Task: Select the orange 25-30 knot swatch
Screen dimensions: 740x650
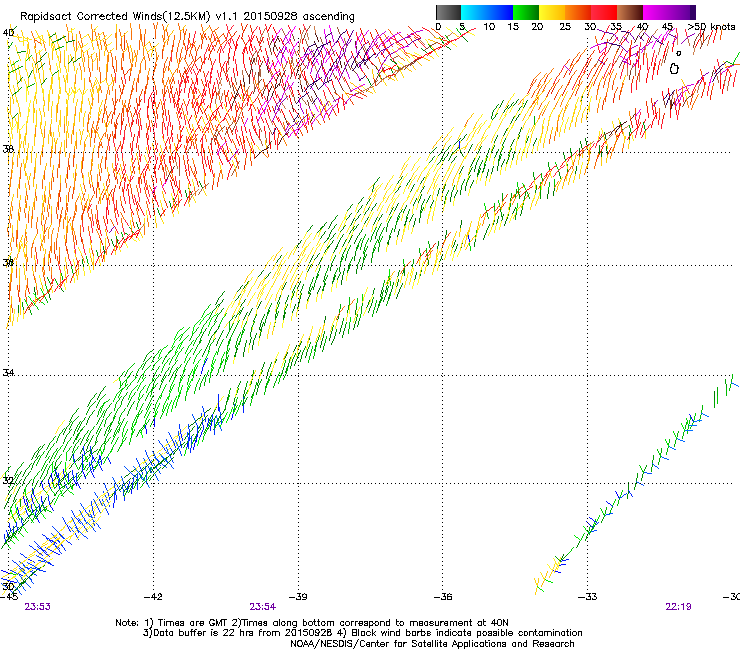Action: tap(578, 12)
